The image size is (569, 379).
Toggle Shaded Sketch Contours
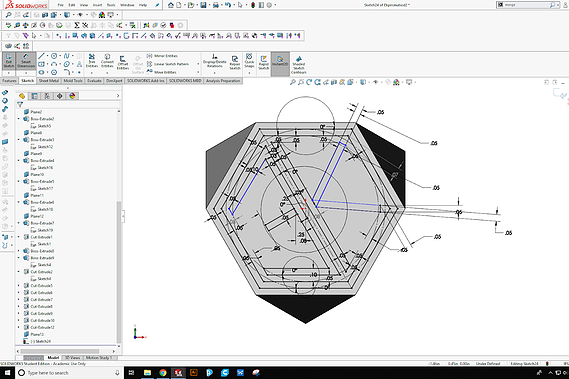click(299, 65)
